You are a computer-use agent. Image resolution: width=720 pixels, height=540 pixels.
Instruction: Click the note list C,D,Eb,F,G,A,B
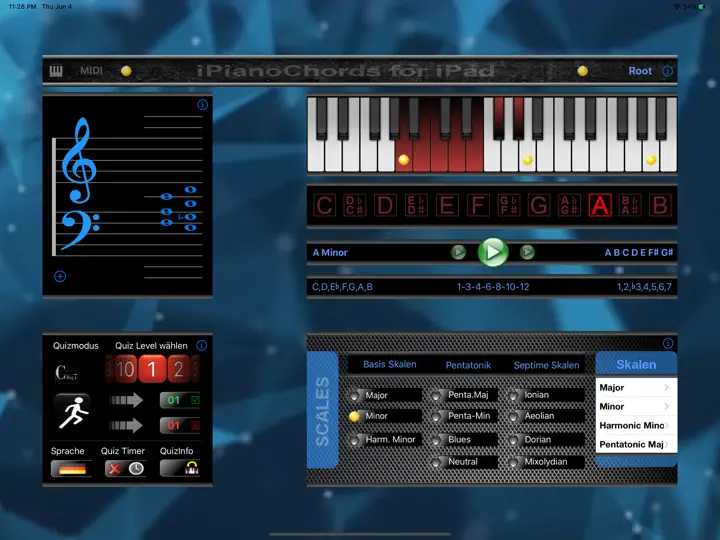342,287
